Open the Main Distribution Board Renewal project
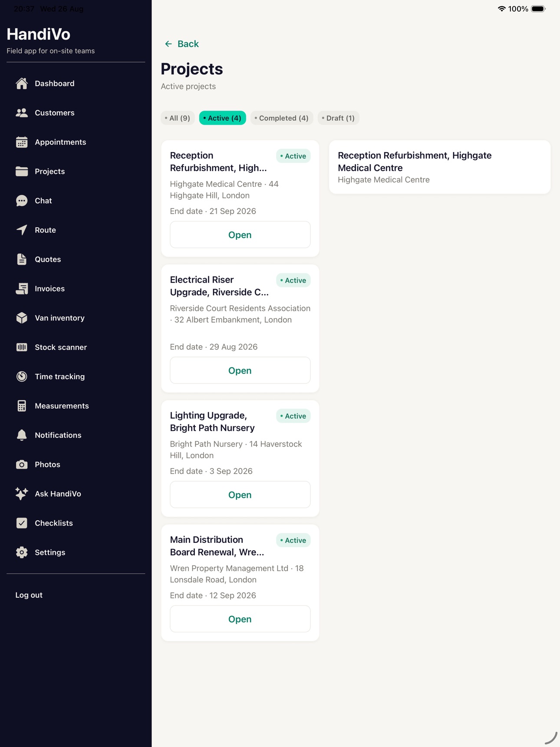560x747 pixels. pyautogui.click(x=240, y=619)
